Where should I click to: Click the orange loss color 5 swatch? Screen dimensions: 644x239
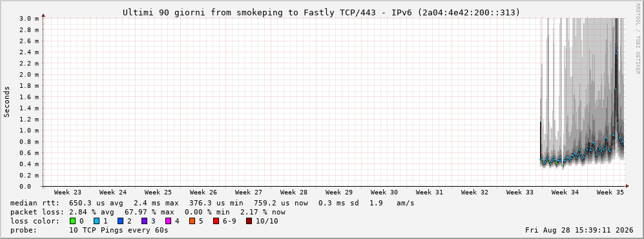pyautogui.click(x=192, y=222)
